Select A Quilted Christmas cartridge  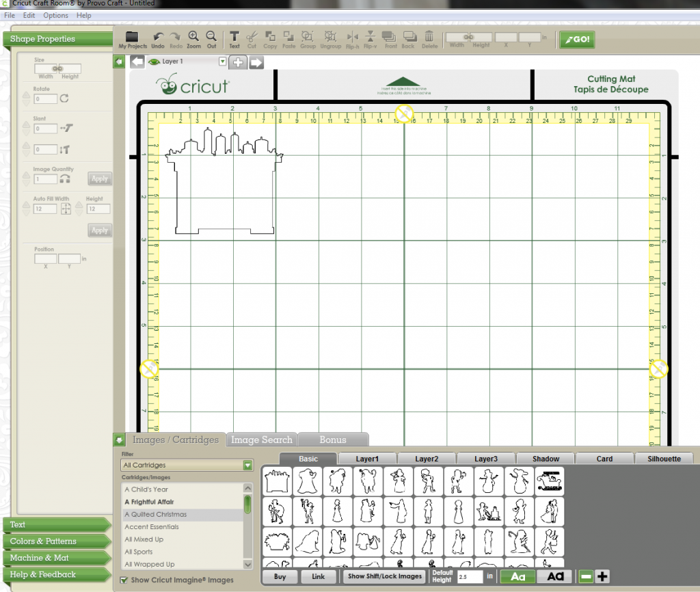point(156,514)
